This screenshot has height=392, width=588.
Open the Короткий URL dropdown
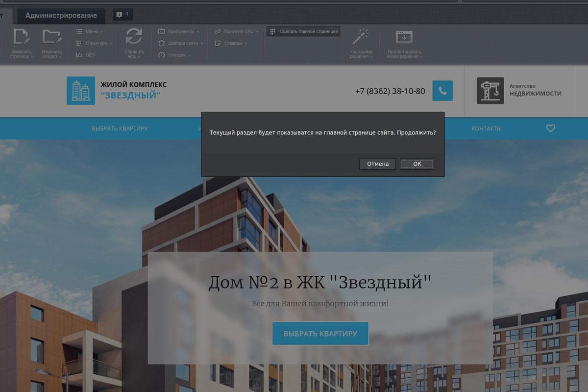point(237,31)
